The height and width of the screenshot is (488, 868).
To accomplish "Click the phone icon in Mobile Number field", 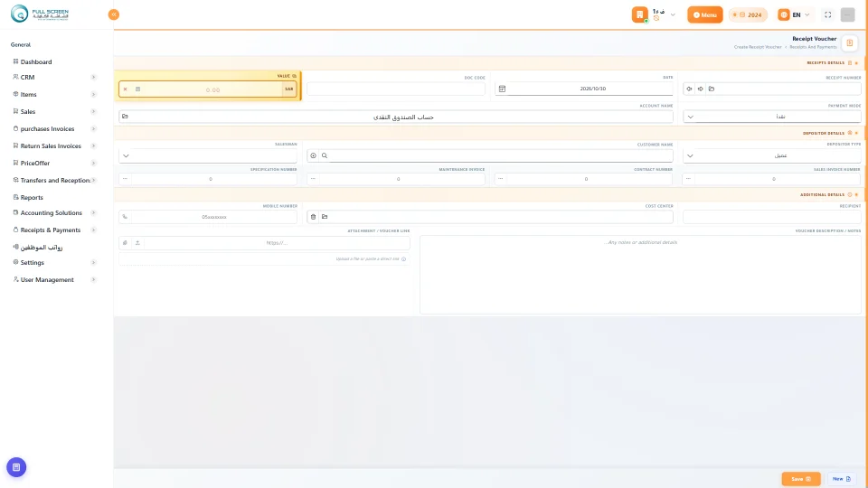I will point(125,217).
